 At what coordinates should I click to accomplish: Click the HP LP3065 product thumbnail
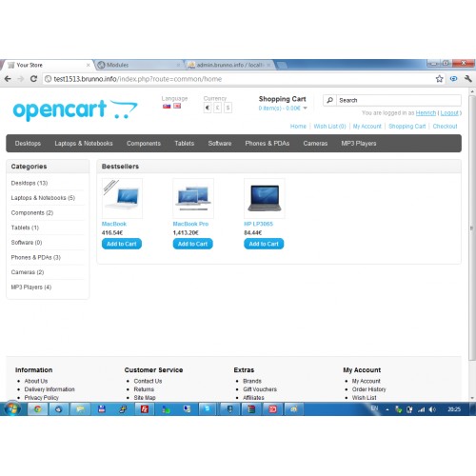point(265,198)
